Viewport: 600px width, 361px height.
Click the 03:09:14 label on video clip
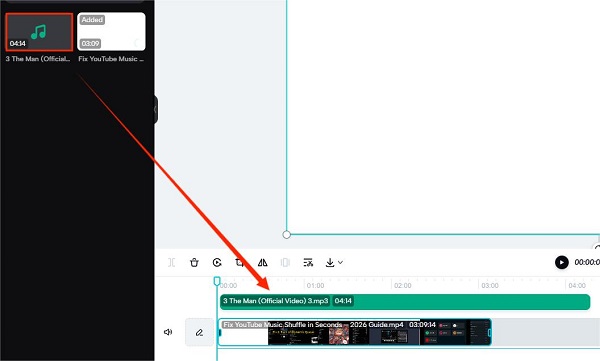[x=422, y=325]
